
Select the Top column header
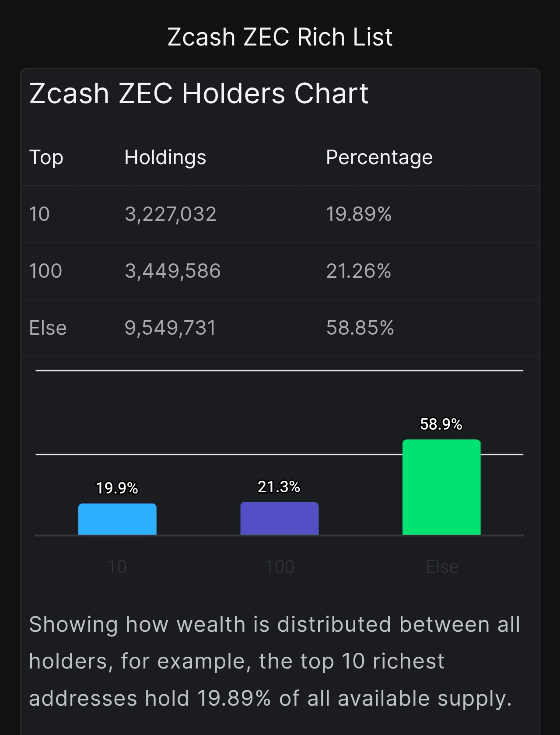[x=46, y=157]
